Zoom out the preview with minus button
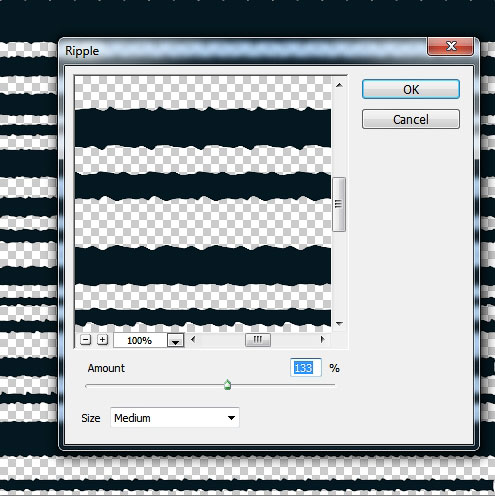The image size is (495, 496). pos(86,340)
